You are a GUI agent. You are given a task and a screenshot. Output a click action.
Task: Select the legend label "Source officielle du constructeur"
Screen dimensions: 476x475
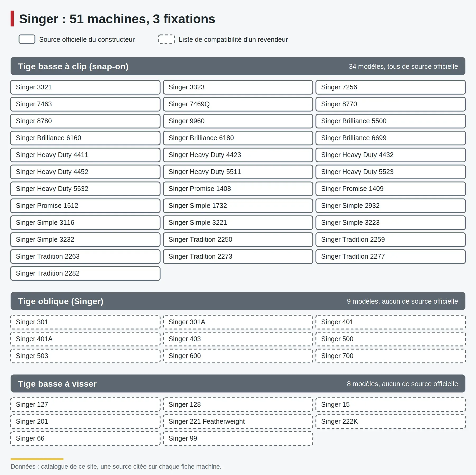point(87,39)
